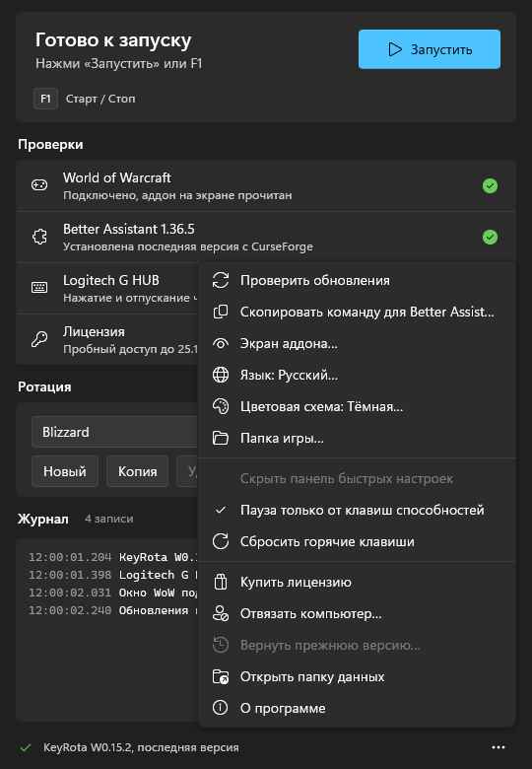The height and width of the screenshot is (769, 532).
Task: Click the folder icon for Папка игры
Action: tap(221, 438)
